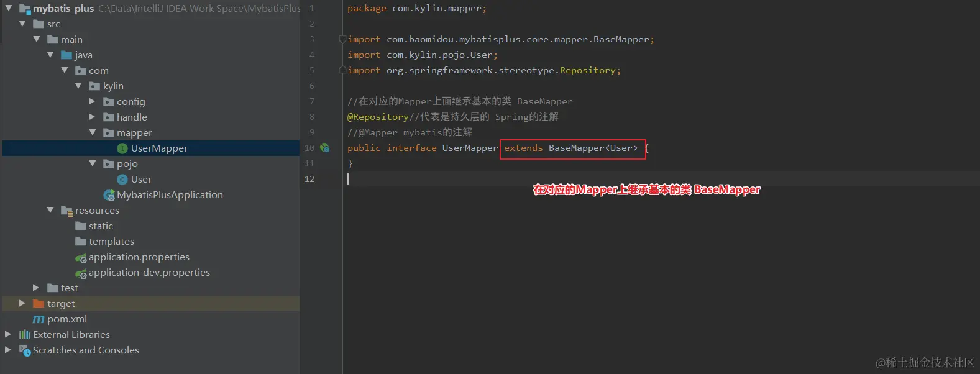Toggle import fold end marker on line 5
Viewport: 980px width, 374px height.
(342, 70)
